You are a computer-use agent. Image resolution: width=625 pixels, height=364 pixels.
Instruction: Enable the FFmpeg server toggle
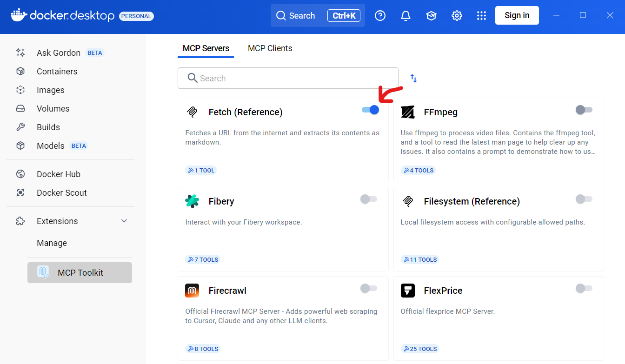[x=584, y=110]
